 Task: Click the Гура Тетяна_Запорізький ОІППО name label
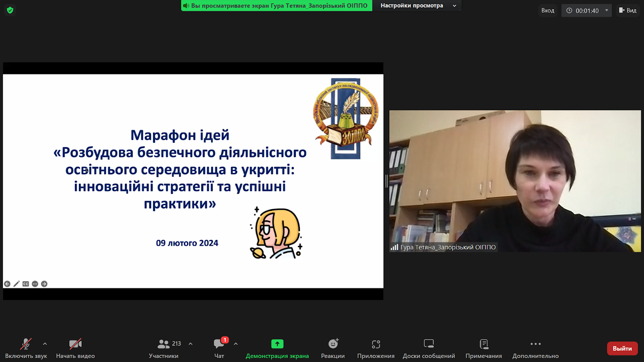tap(448, 247)
